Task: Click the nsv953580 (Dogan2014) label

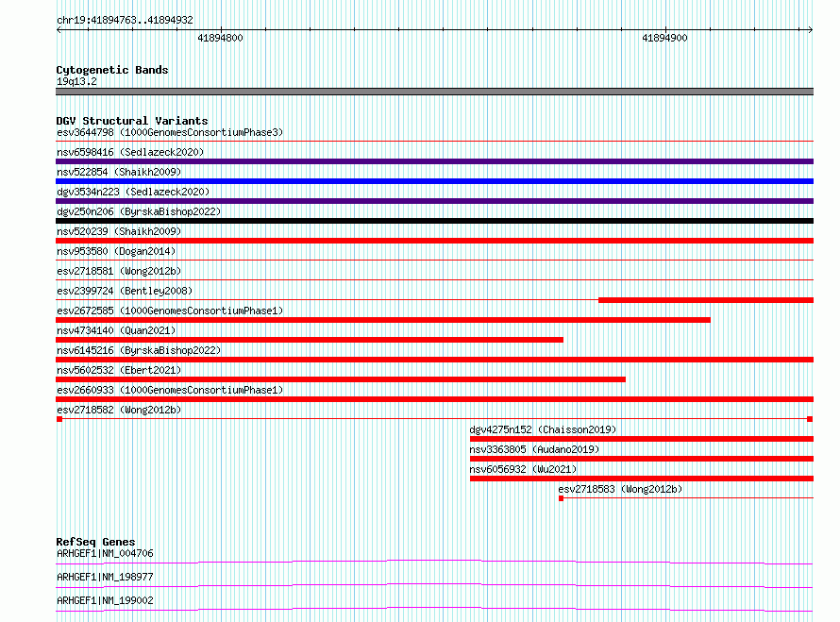Action: click(x=116, y=251)
